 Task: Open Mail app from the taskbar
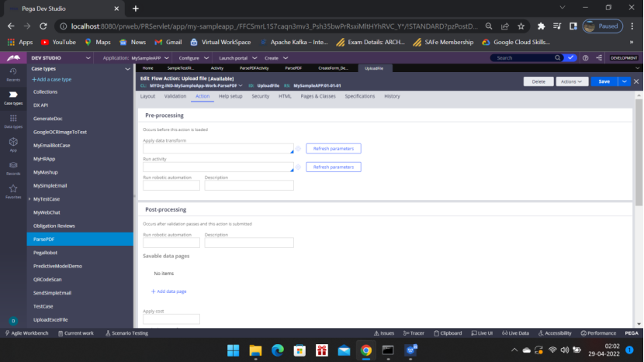pos(344,350)
